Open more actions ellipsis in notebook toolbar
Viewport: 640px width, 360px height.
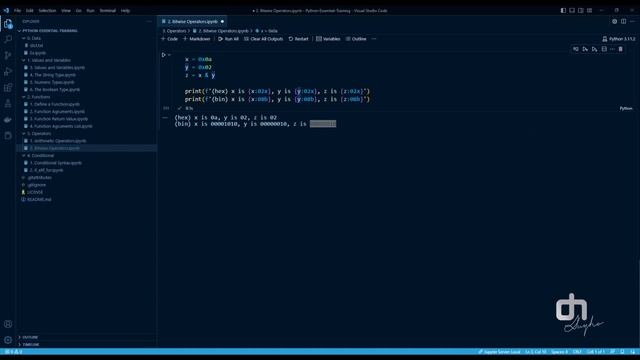pos(373,39)
